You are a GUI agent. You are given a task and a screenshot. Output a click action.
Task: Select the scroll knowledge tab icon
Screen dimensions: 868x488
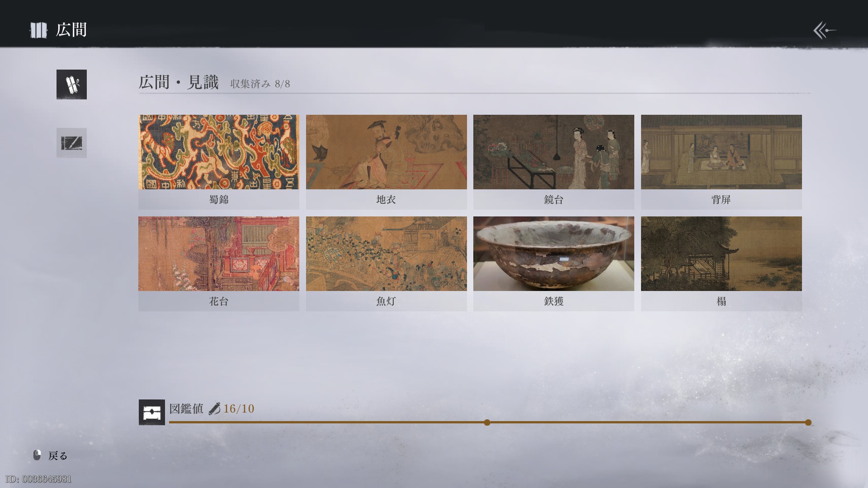71,84
